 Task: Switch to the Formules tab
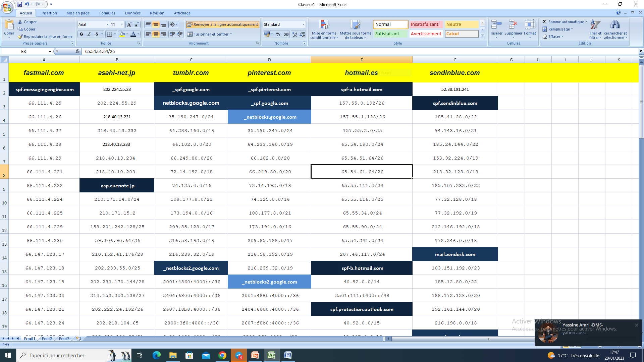tap(107, 13)
